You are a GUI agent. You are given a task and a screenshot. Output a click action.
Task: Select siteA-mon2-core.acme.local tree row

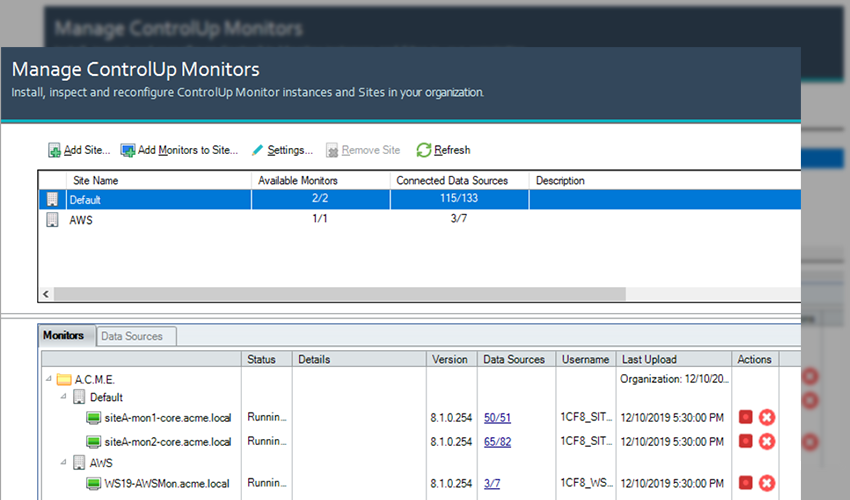tap(168, 441)
